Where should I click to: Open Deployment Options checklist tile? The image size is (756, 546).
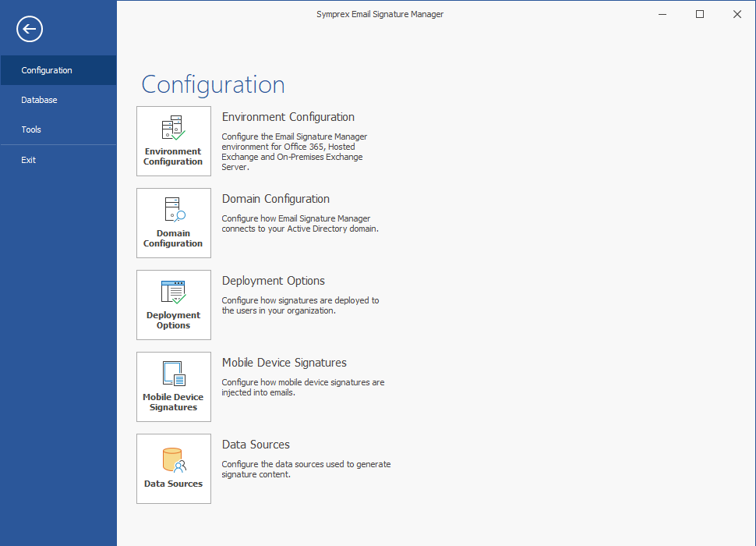click(174, 305)
